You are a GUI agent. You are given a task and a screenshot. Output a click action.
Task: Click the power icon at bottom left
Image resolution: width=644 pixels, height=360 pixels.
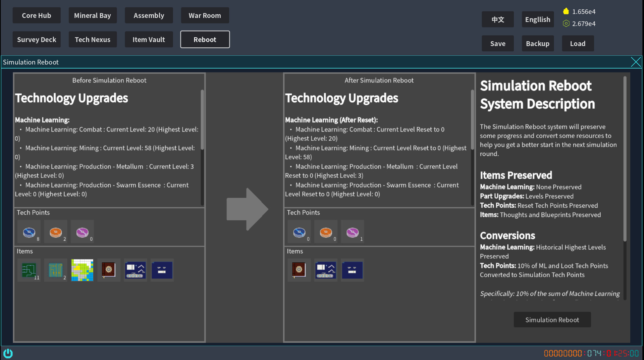(x=8, y=353)
